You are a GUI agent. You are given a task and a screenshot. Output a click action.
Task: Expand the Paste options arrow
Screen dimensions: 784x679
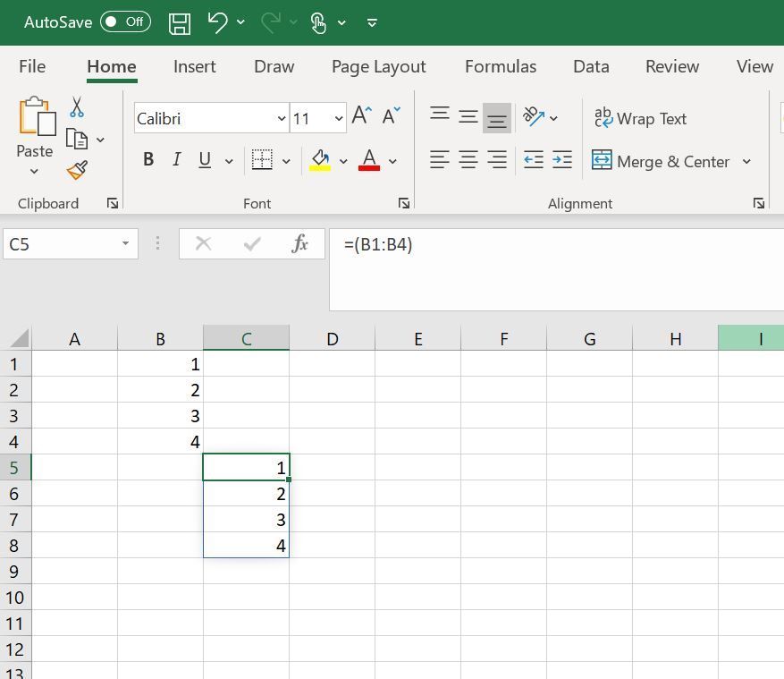tap(34, 171)
